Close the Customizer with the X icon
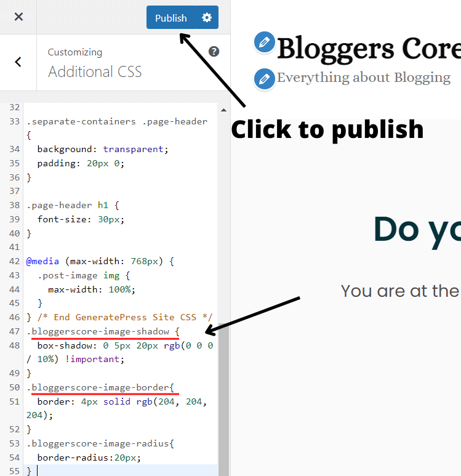Screen dimensions: 461x476 pyautogui.click(x=18, y=17)
